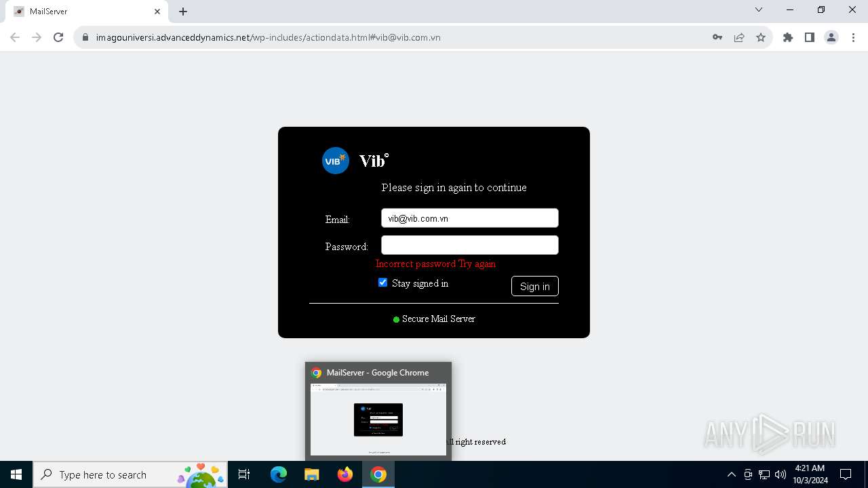Select the MailServer browser tab
This screenshot has height=488, width=868.
pyautogui.click(x=87, y=12)
